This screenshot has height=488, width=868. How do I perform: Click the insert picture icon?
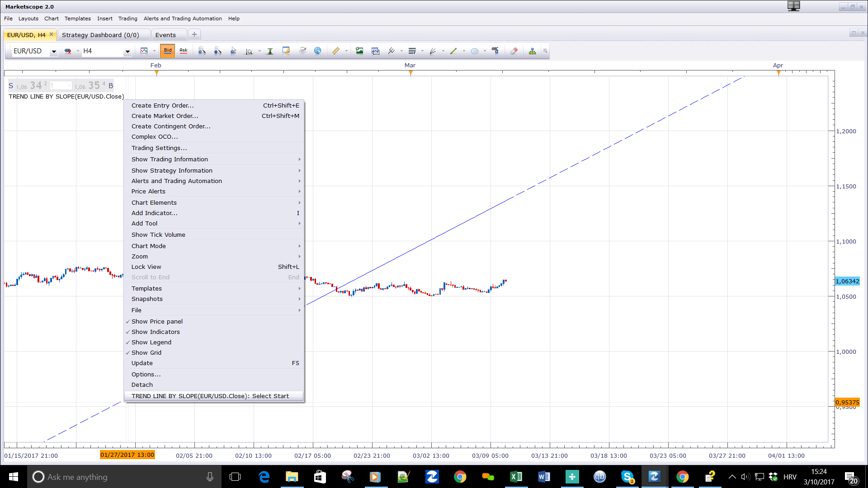(359, 51)
